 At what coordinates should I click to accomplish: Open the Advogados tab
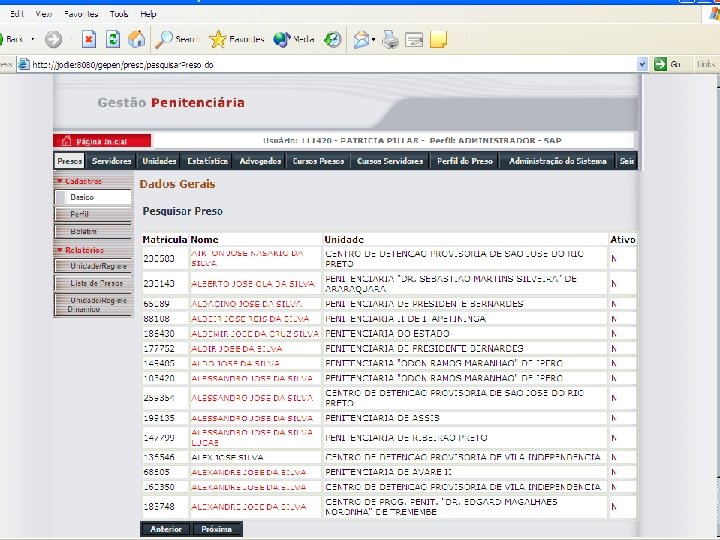(x=260, y=161)
